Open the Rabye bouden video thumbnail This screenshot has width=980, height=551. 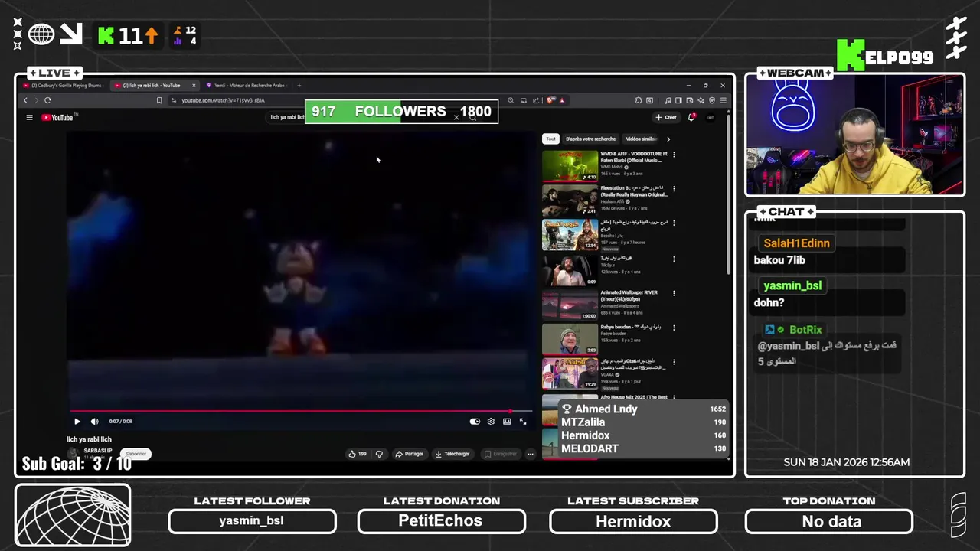[x=570, y=339]
